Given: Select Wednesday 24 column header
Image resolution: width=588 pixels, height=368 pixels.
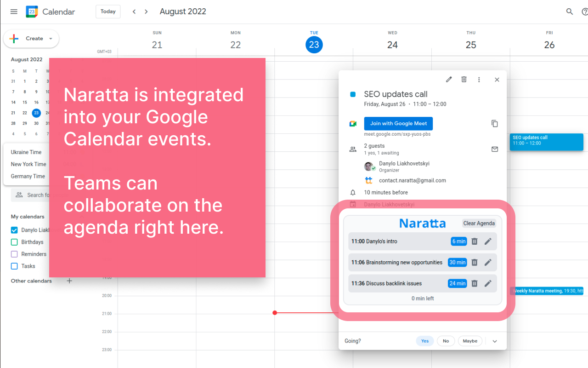Looking at the screenshot, I should 392,41.
